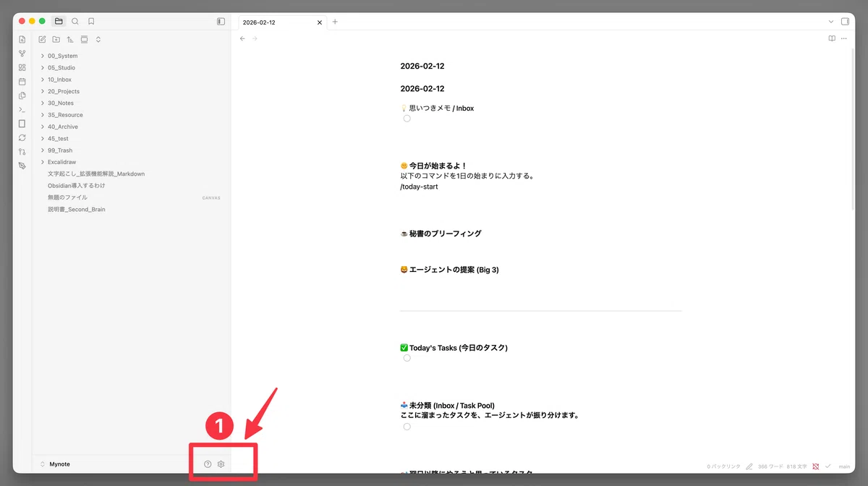Expand the 20_Projects folder
Screen dimensions: 868x486
[x=43, y=91]
